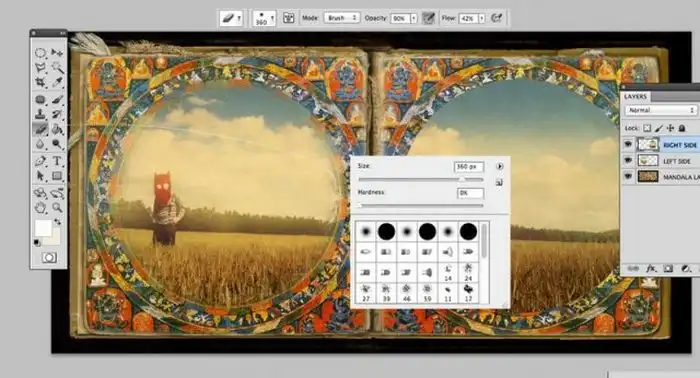Select the Elliptical Marquee tool
The height and width of the screenshot is (378, 700).
click(x=40, y=53)
